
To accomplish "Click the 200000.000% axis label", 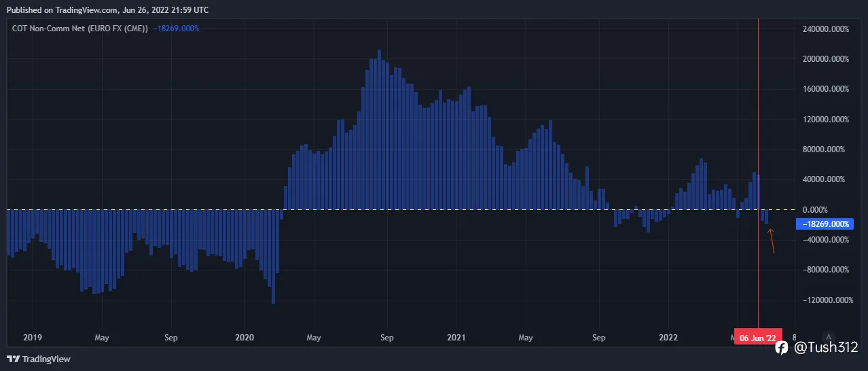I will (x=825, y=59).
